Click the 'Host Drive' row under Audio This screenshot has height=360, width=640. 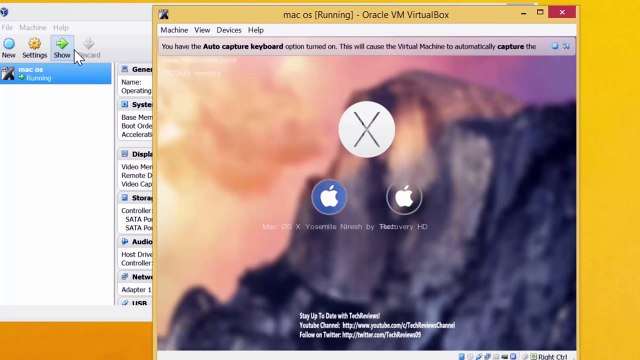(136, 254)
